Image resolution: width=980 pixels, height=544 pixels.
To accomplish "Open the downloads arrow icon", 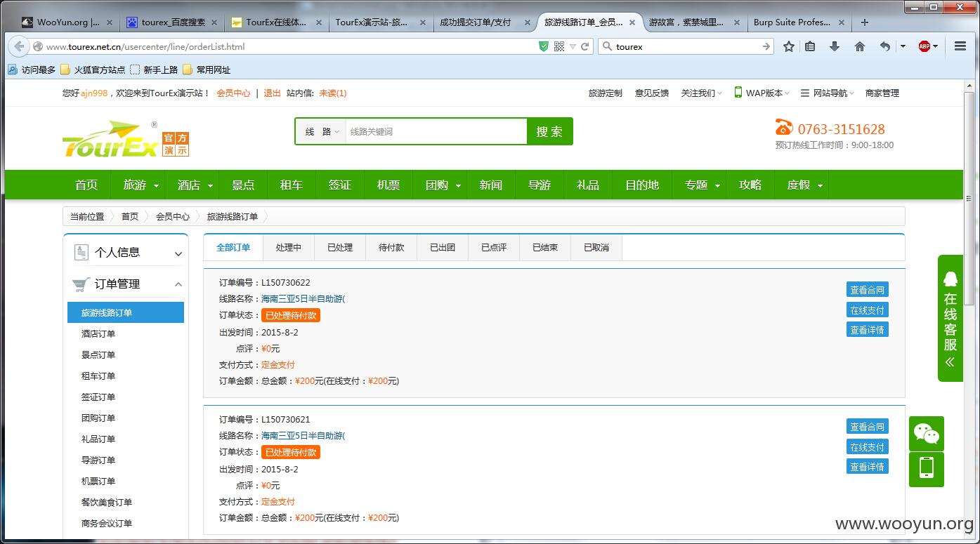I will (x=835, y=46).
